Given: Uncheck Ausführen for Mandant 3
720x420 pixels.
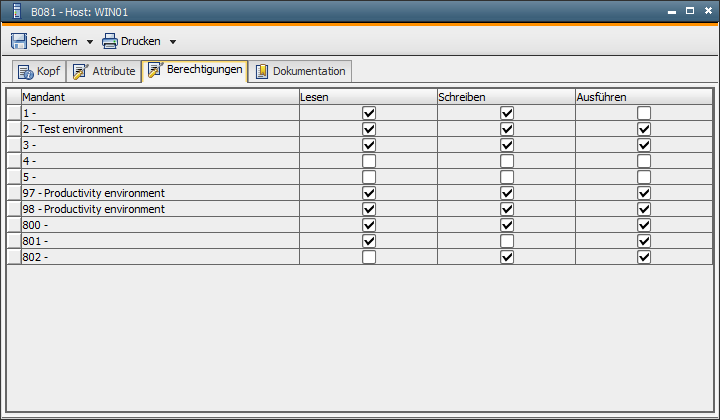Looking at the screenshot, I should [x=644, y=145].
